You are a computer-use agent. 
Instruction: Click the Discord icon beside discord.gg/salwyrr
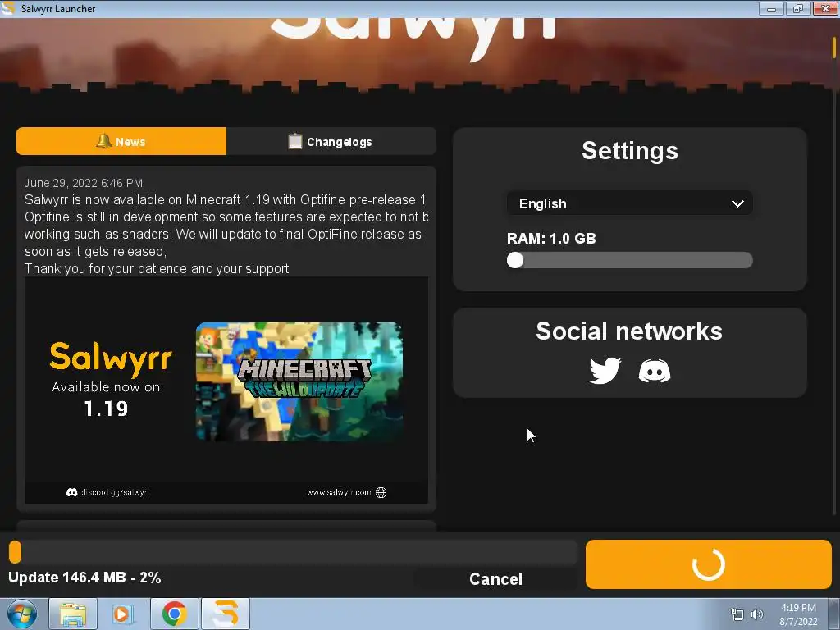[72, 492]
